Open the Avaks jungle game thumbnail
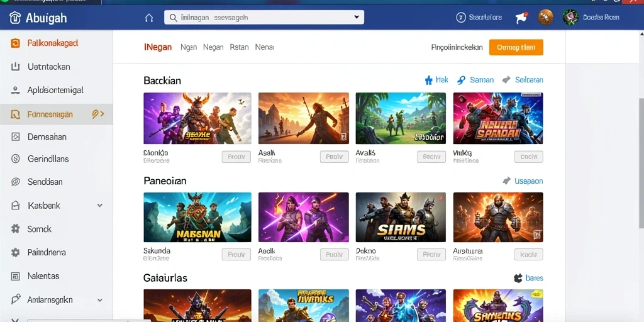 click(401, 118)
